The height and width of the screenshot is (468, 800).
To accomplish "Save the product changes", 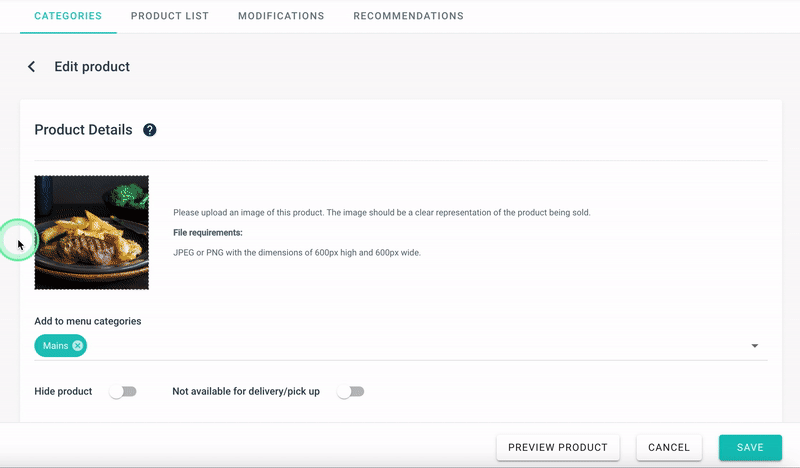I will [x=750, y=448].
